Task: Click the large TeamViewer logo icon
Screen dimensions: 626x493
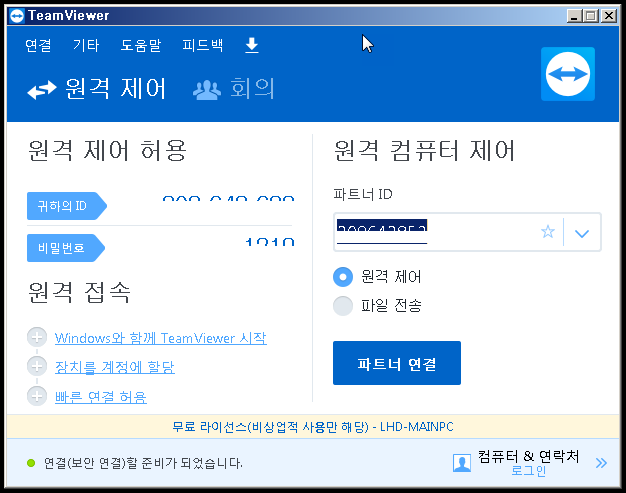Action: tap(568, 74)
